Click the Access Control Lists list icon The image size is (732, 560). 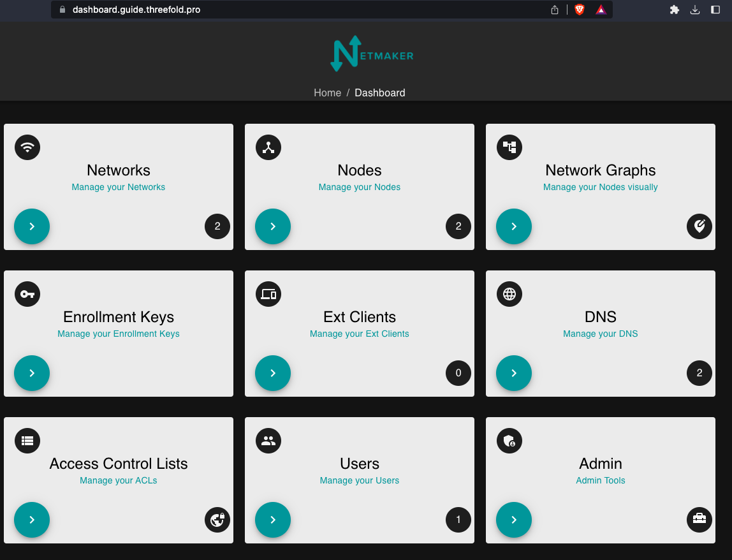click(x=27, y=441)
